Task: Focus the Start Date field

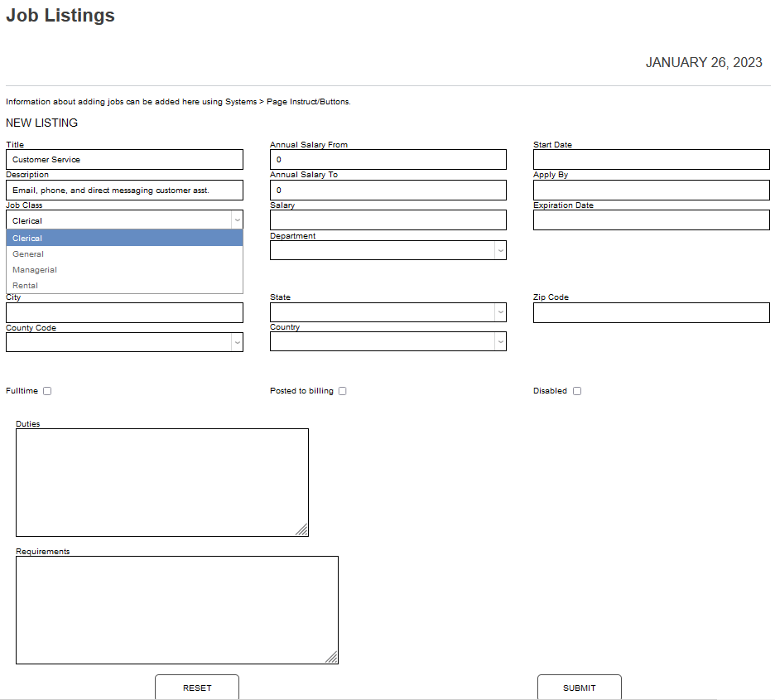Action: click(651, 160)
